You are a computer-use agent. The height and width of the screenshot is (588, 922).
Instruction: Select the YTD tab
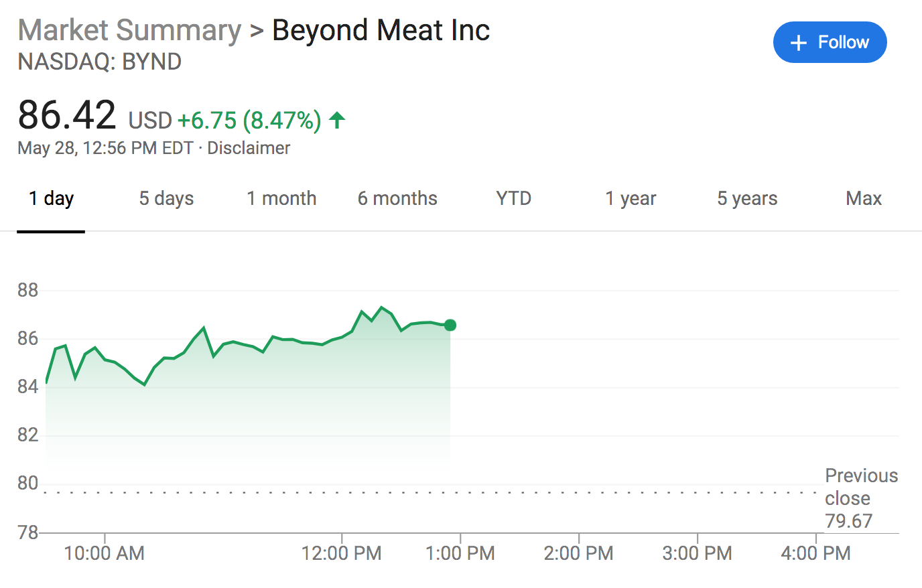(514, 198)
